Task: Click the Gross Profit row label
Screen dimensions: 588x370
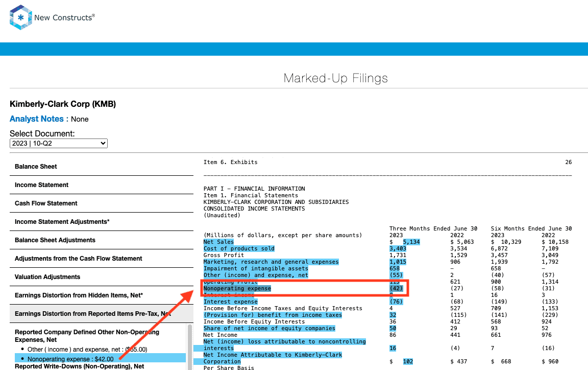Action: tap(224, 256)
